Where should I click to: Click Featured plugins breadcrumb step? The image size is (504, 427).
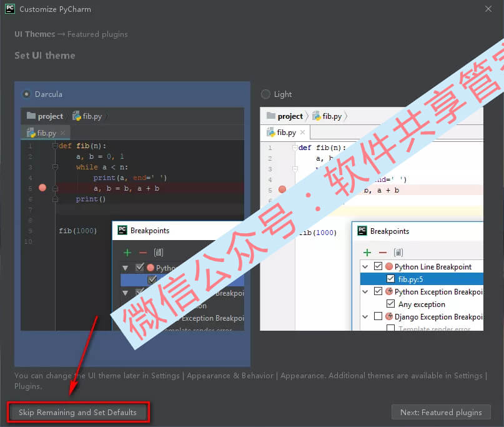(97, 34)
